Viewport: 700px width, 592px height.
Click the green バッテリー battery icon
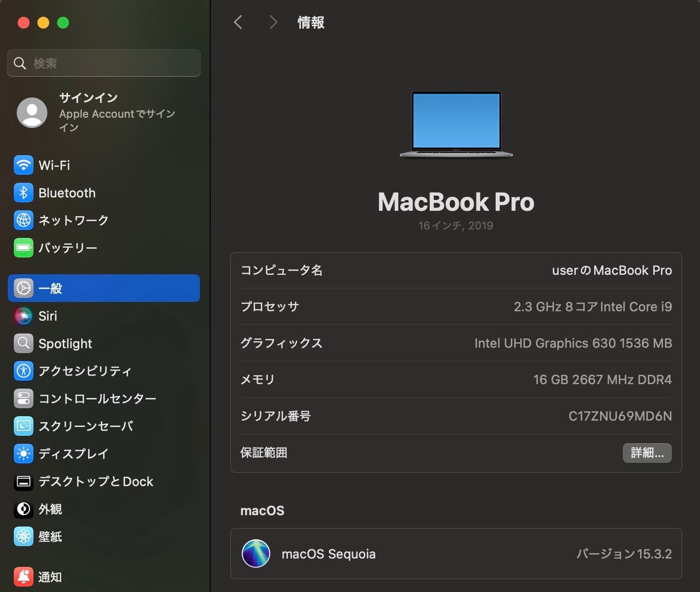[24, 248]
